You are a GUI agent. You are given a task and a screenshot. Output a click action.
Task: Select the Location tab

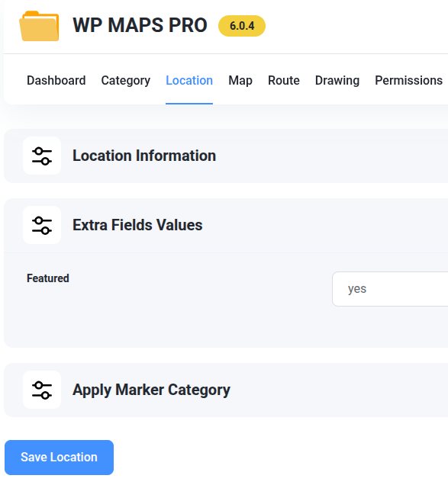(x=189, y=80)
